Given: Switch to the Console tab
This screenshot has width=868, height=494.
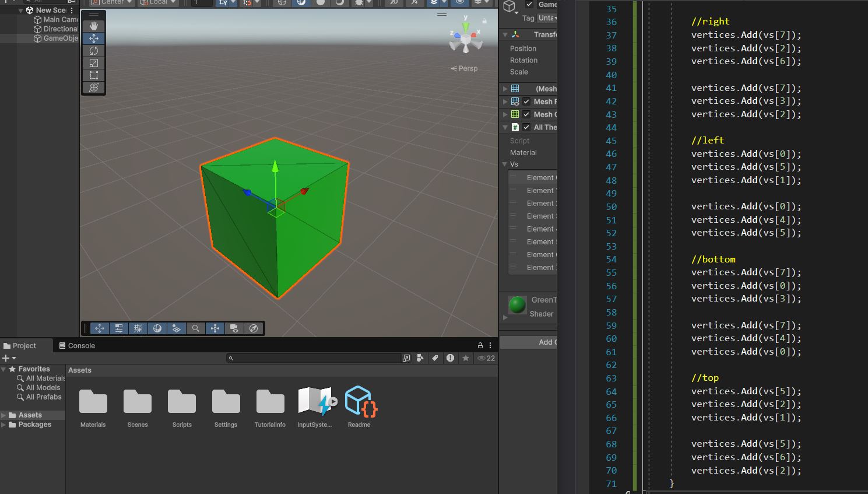Looking at the screenshot, I should point(77,345).
